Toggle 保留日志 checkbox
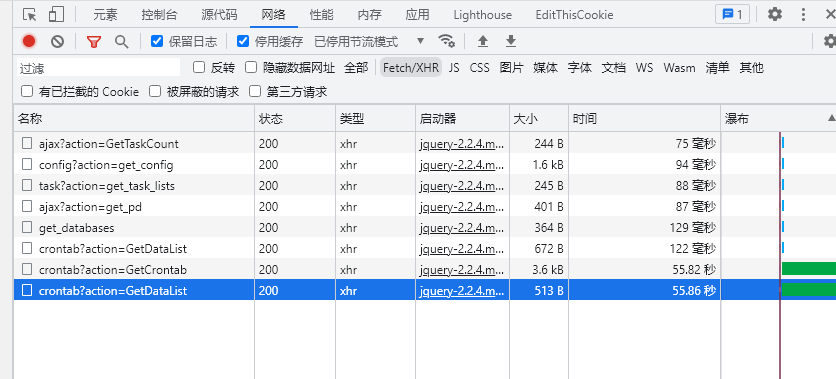The height and width of the screenshot is (379, 836). [157, 41]
